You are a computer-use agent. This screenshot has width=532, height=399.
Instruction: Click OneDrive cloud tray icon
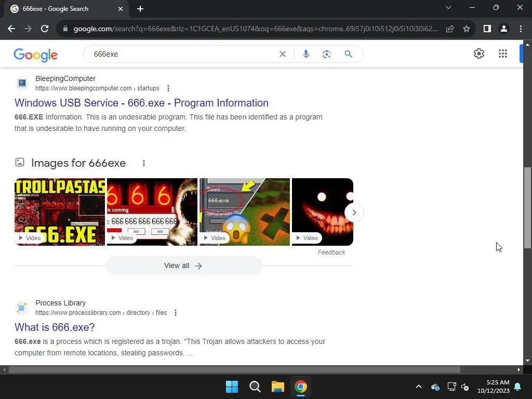tap(435, 387)
